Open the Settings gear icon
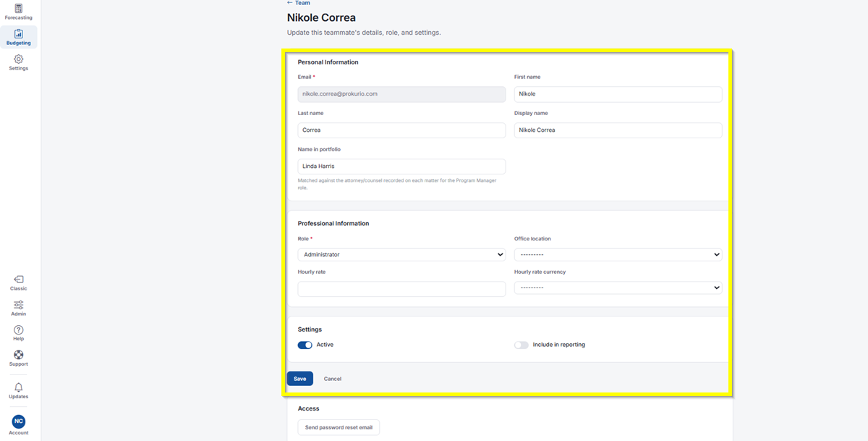The width and height of the screenshot is (868, 441). pyautogui.click(x=18, y=59)
